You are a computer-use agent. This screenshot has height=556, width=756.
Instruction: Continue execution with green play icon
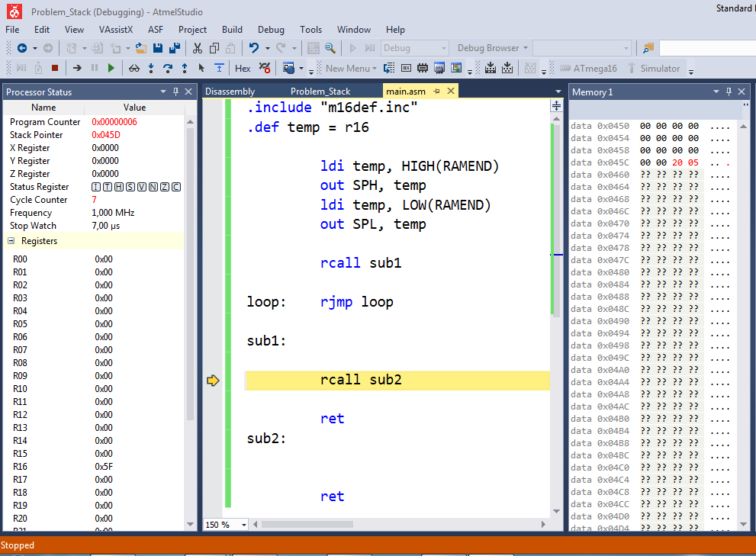tap(111, 68)
